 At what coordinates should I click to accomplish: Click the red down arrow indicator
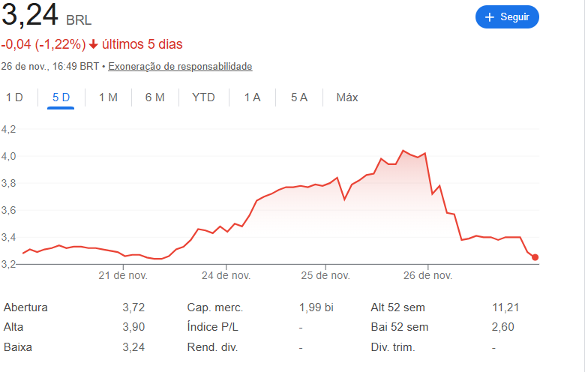pos(94,44)
